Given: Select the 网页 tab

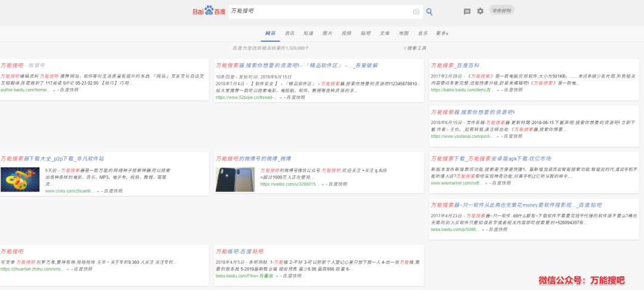Looking at the screenshot, I should click(x=270, y=33).
